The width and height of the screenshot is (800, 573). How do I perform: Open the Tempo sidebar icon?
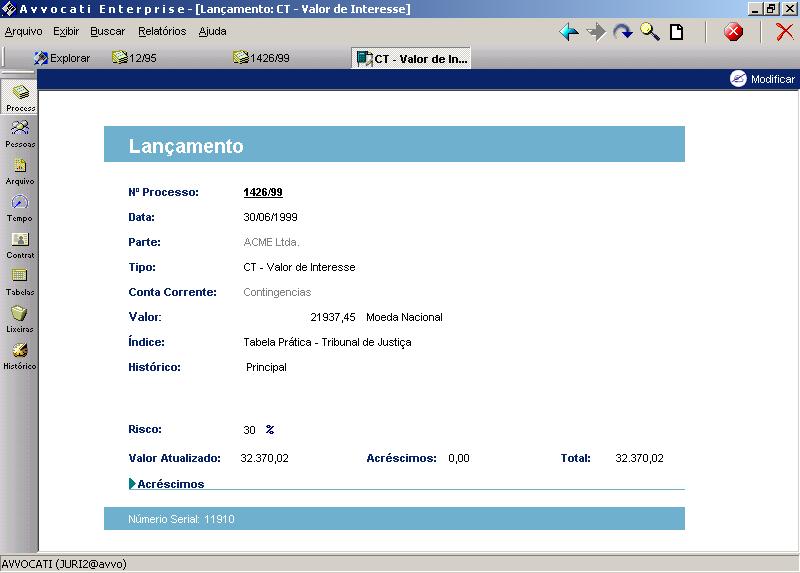click(20, 208)
